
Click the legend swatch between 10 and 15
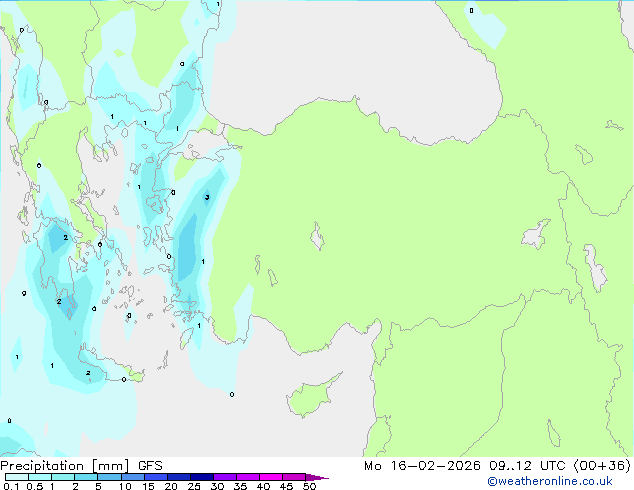tap(133, 477)
